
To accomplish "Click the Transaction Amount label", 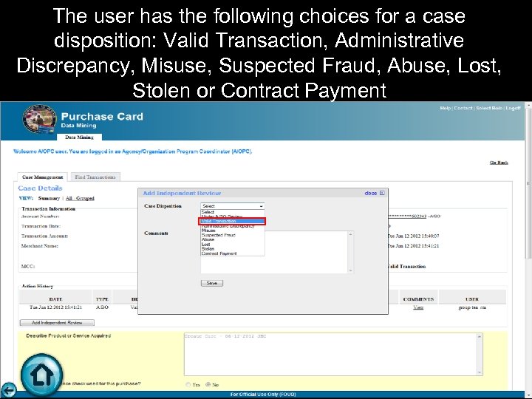I will coord(44,236).
